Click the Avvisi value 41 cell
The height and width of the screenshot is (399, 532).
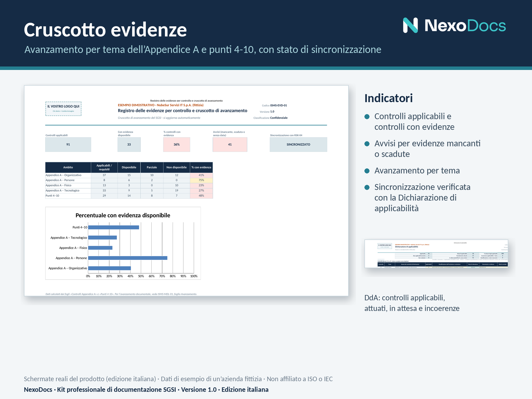pos(230,144)
